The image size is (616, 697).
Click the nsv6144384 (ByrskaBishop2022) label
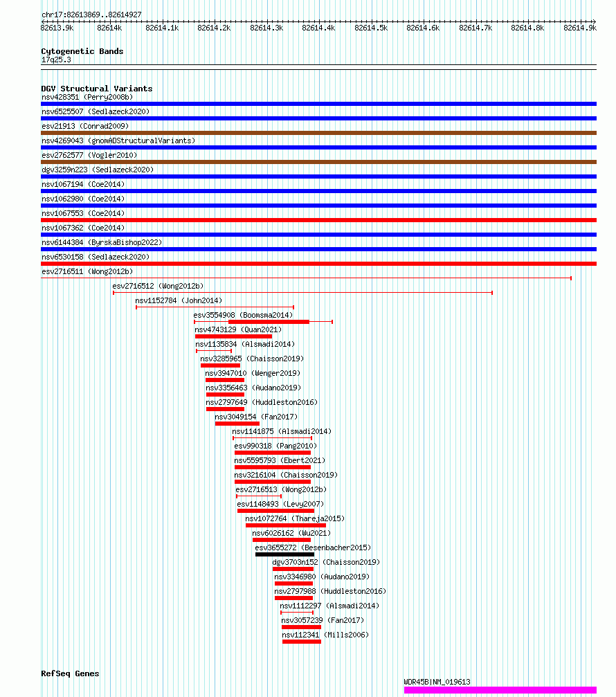click(102, 242)
